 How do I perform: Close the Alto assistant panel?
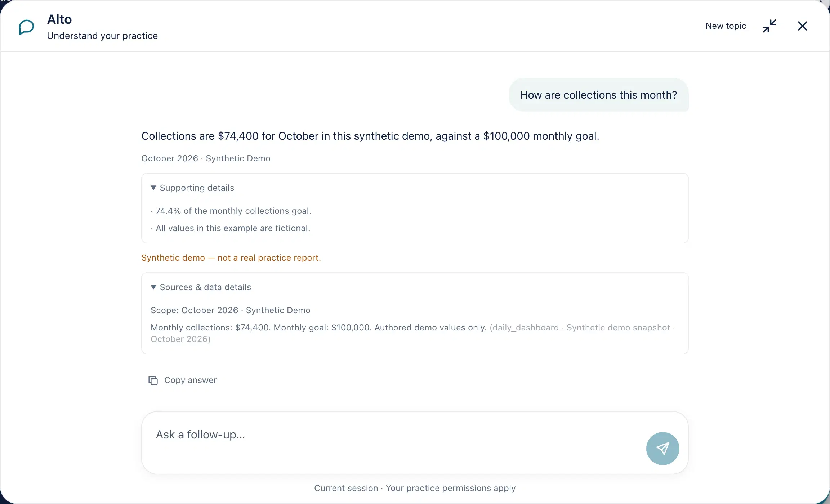coord(802,26)
